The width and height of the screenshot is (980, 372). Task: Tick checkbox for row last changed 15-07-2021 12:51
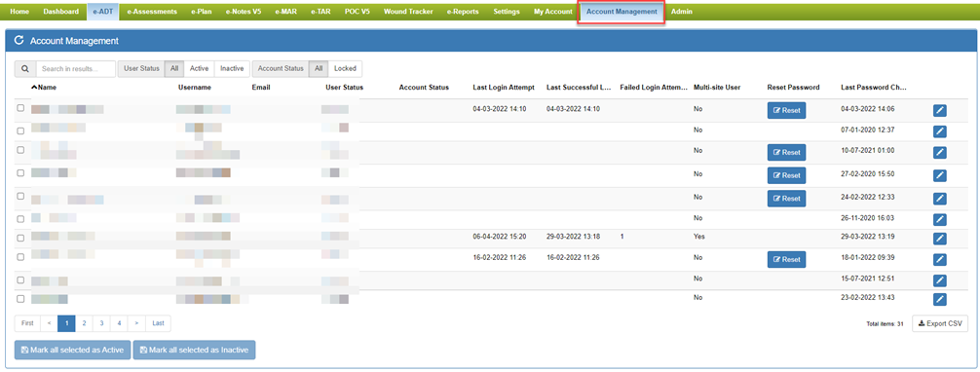[x=20, y=279]
